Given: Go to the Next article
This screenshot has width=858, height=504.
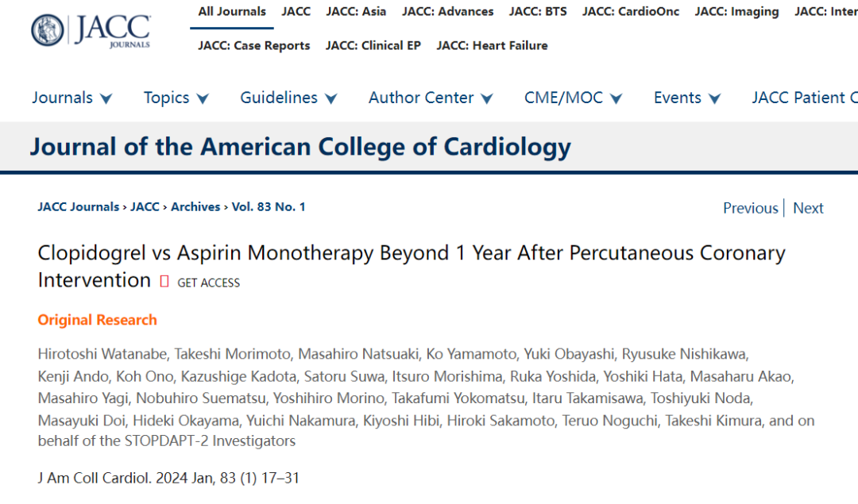Looking at the screenshot, I should (808, 208).
